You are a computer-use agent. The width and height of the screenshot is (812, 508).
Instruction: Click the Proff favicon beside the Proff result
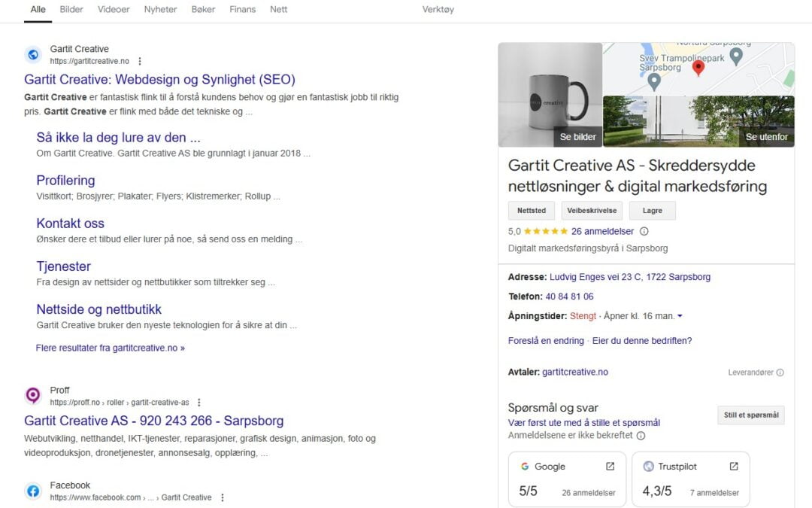click(32, 394)
